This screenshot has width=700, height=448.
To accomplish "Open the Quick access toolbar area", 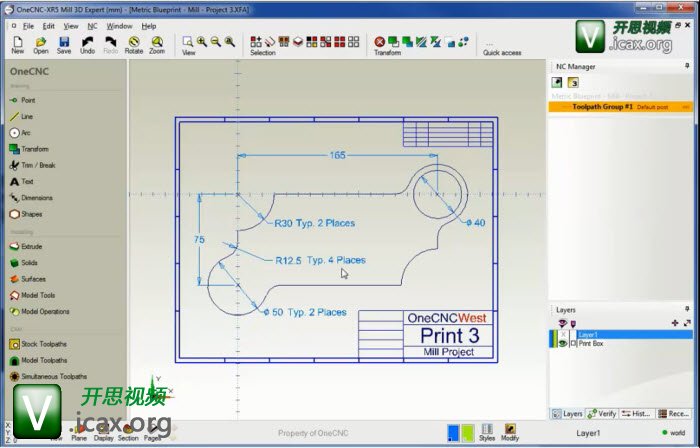I will click(502, 49).
